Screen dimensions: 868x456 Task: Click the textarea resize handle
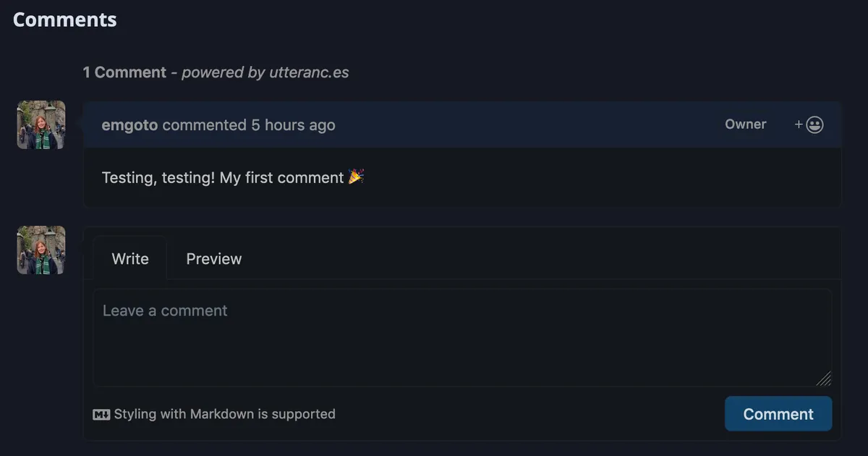coord(824,378)
